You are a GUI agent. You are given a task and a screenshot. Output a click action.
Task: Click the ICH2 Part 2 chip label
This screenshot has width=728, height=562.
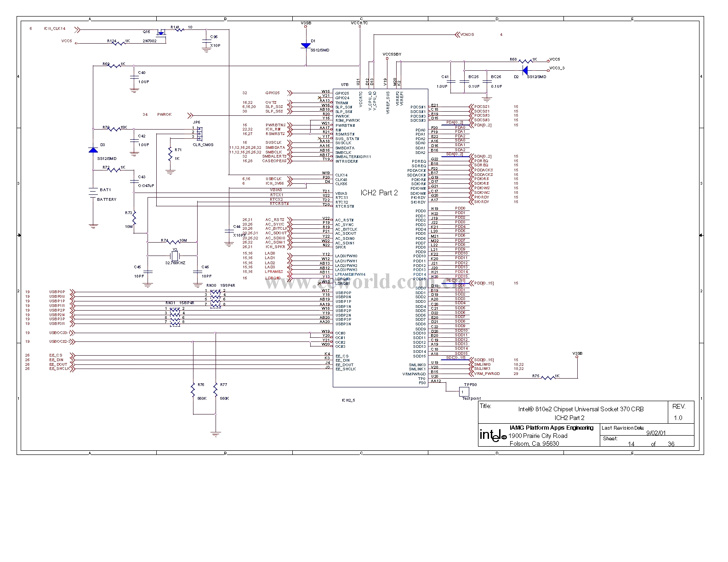pos(379,193)
